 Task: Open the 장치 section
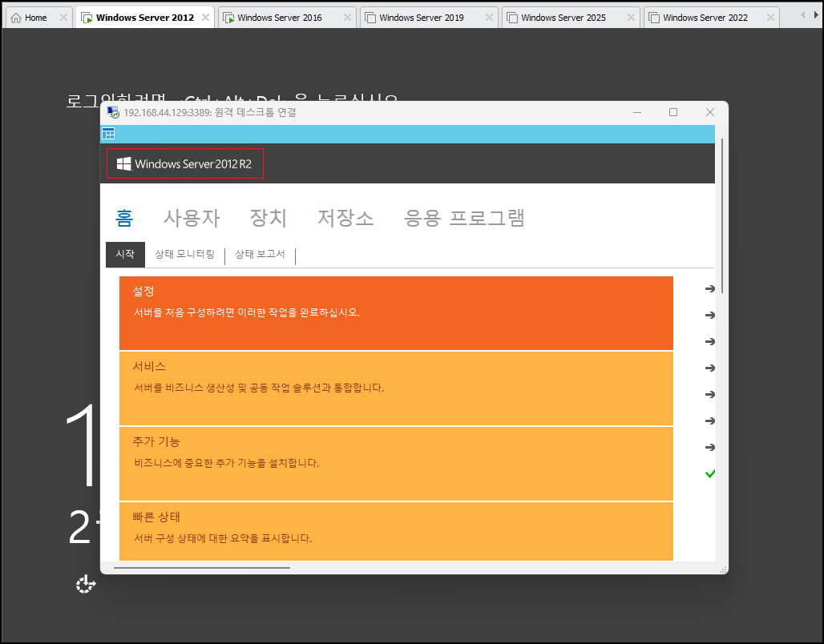pos(269,217)
